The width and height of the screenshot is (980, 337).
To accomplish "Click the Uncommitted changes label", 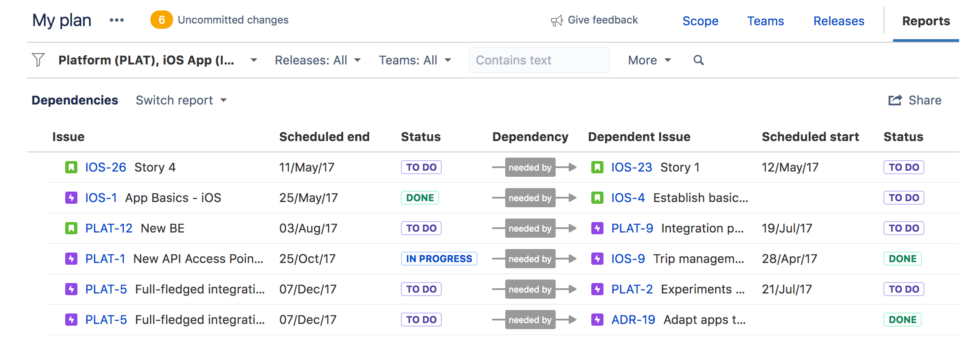I will [x=233, y=20].
